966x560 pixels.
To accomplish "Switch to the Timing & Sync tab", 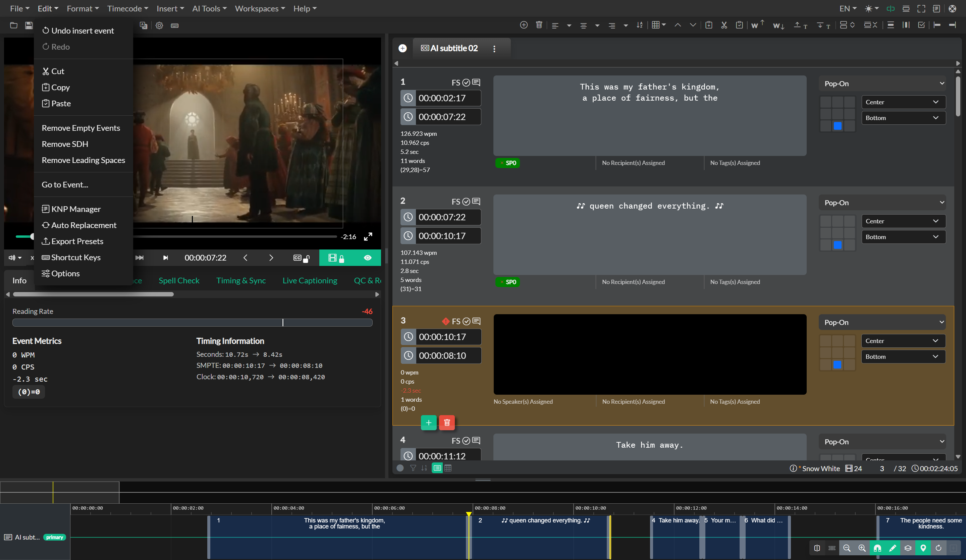I will 241,281.
